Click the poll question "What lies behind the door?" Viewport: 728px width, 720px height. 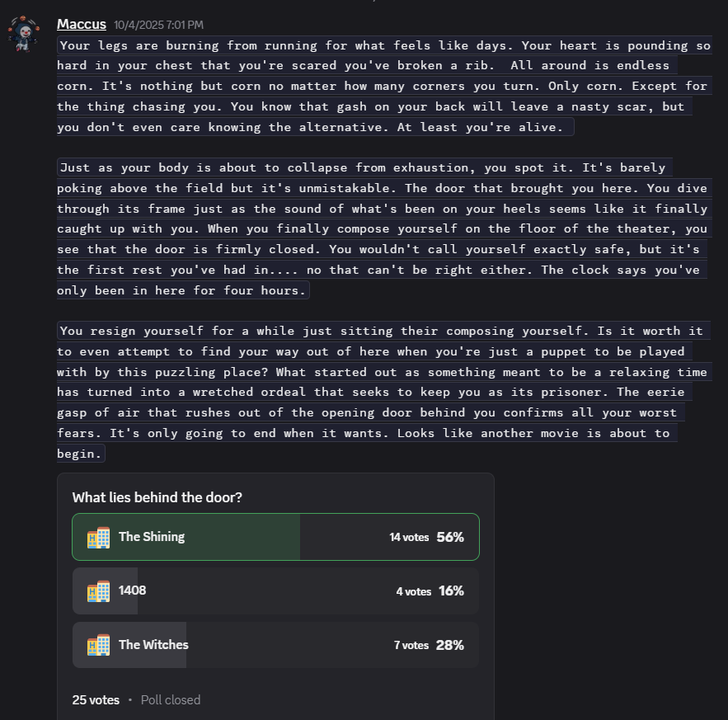[x=157, y=497]
